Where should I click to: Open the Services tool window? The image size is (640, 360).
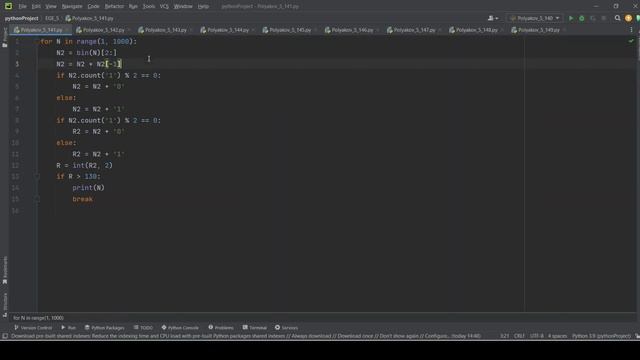tap(287, 328)
